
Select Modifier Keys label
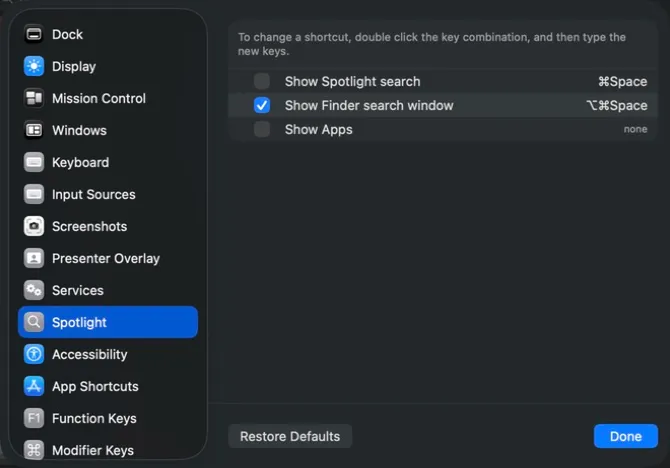(93, 450)
